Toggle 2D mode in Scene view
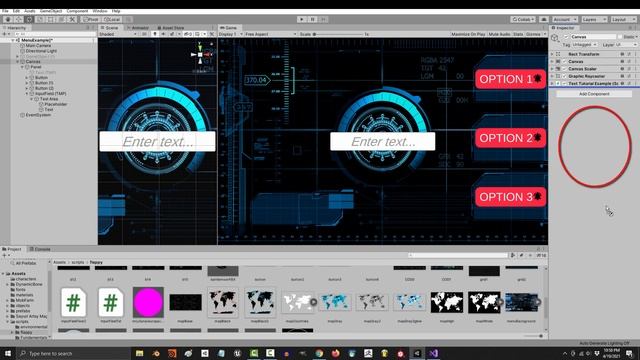This screenshot has width=640, height=360. [144, 34]
